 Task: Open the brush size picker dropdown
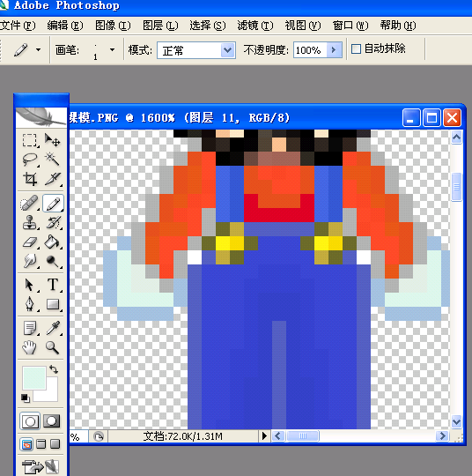(112, 49)
